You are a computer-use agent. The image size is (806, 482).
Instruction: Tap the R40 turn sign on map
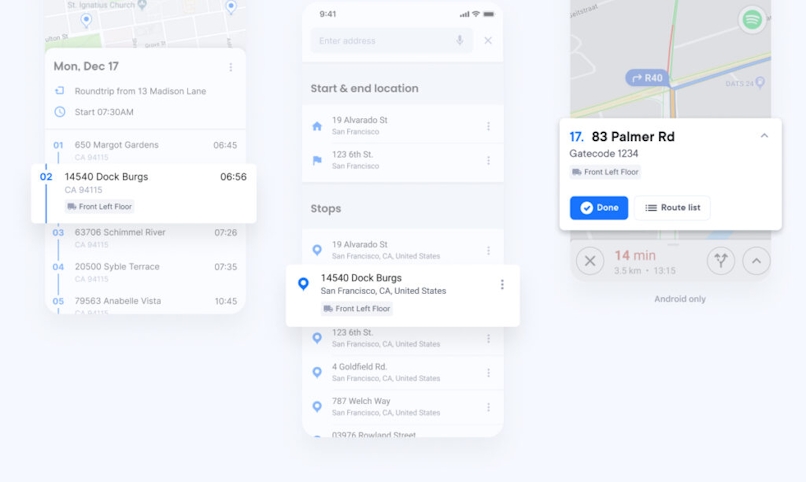(647, 78)
